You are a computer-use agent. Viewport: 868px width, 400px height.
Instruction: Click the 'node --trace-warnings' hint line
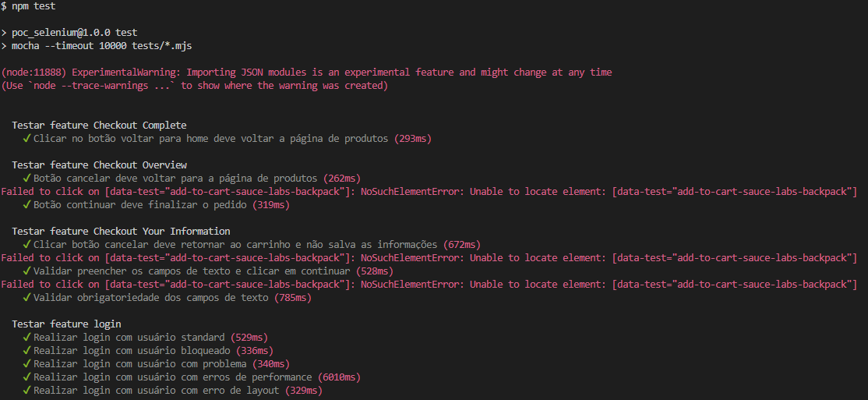194,86
